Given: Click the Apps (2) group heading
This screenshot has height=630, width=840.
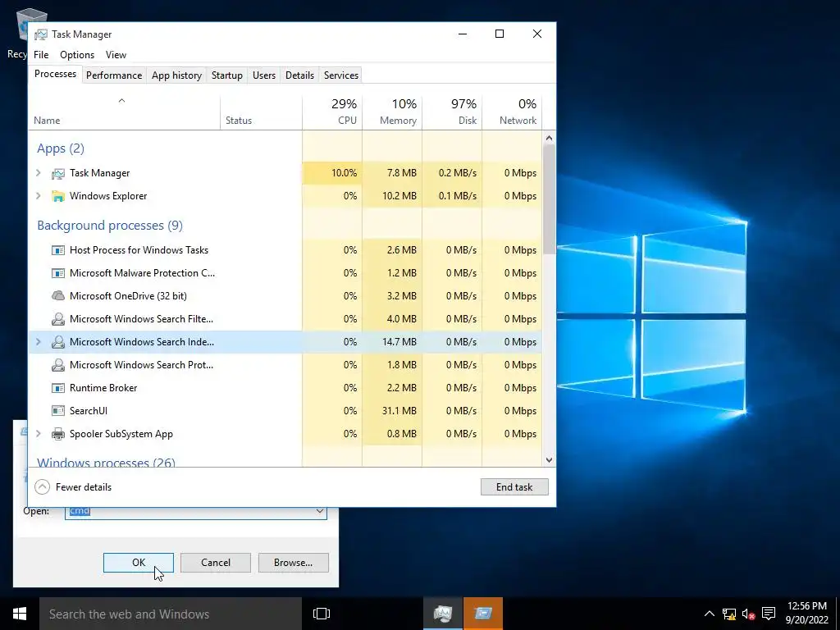Looking at the screenshot, I should pos(61,148).
